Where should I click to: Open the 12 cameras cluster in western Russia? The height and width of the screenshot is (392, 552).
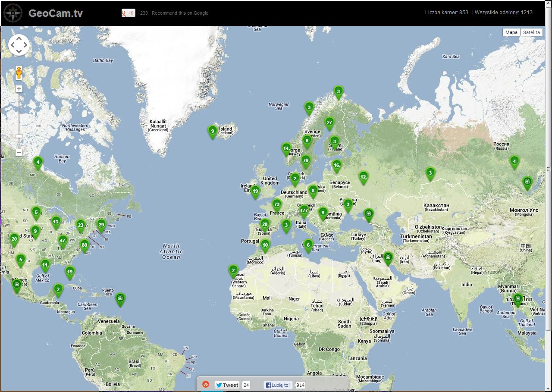[364, 178]
